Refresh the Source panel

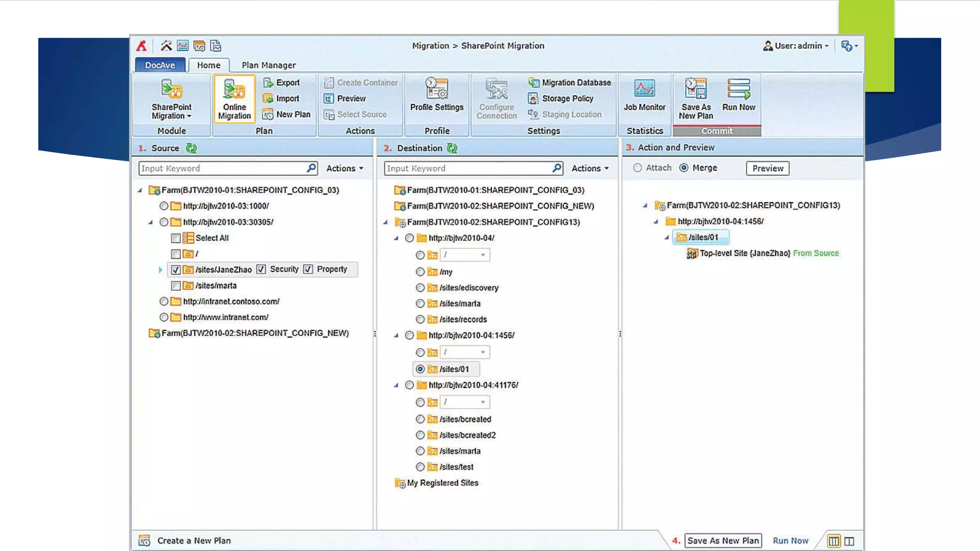click(191, 148)
